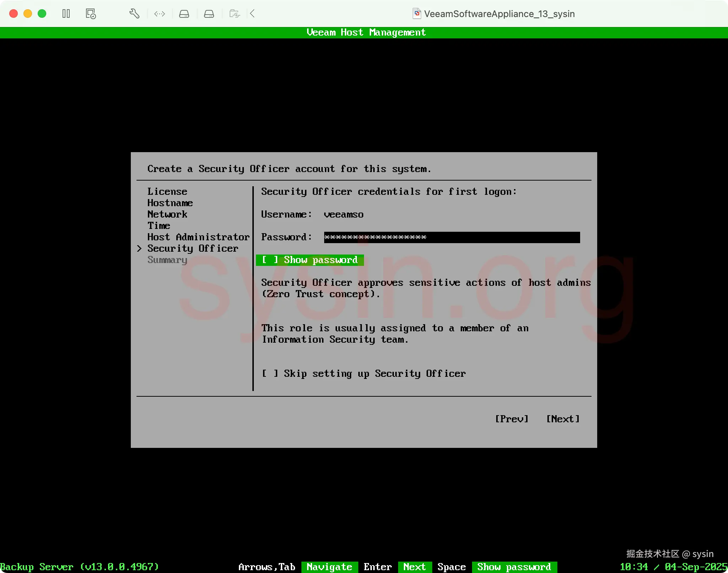Collapse toolbar with left chevron
Viewport: 728px width, 573px height.
click(x=252, y=14)
